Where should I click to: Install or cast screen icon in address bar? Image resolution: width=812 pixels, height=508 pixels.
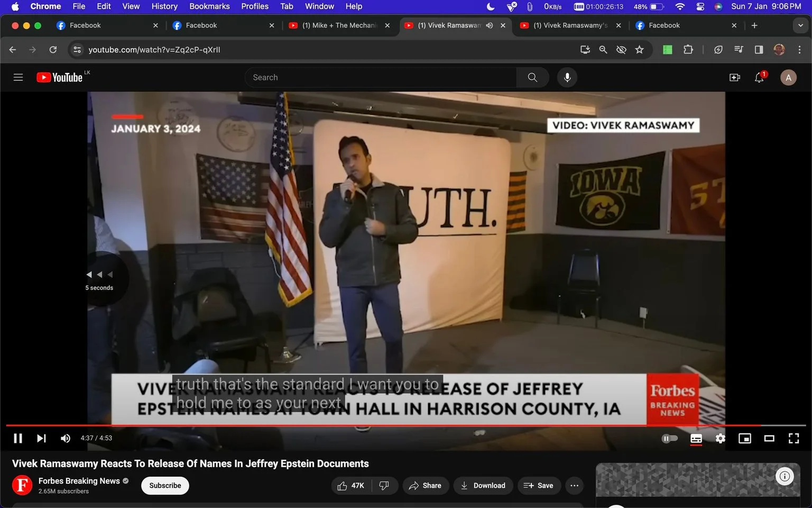(x=585, y=50)
